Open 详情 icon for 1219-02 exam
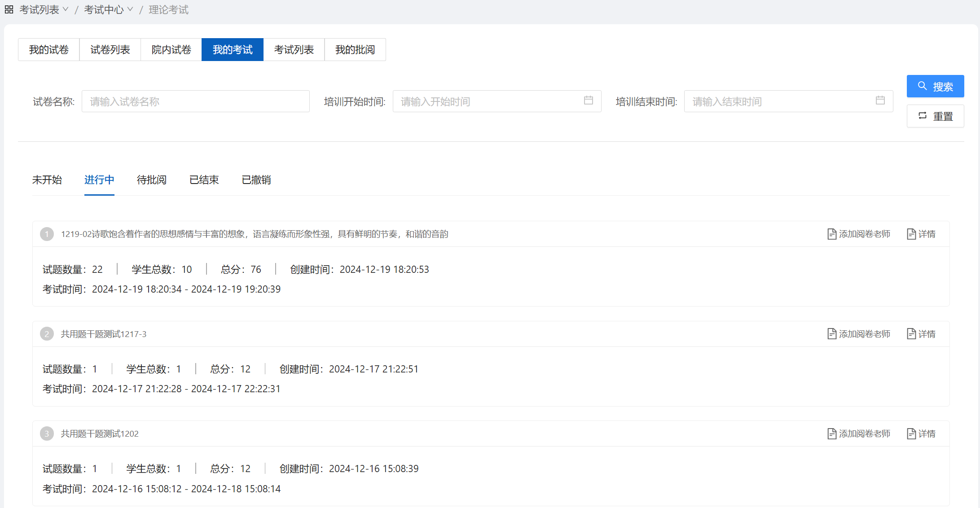Image resolution: width=980 pixels, height=508 pixels. coord(911,234)
